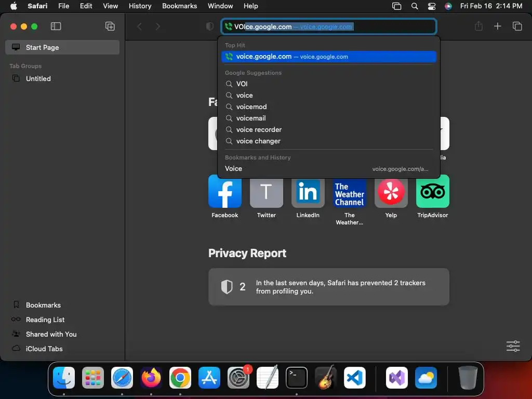The height and width of the screenshot is (399, 532).
Task: Open App Store from the Dock
Action: click(x=209, y=378)
